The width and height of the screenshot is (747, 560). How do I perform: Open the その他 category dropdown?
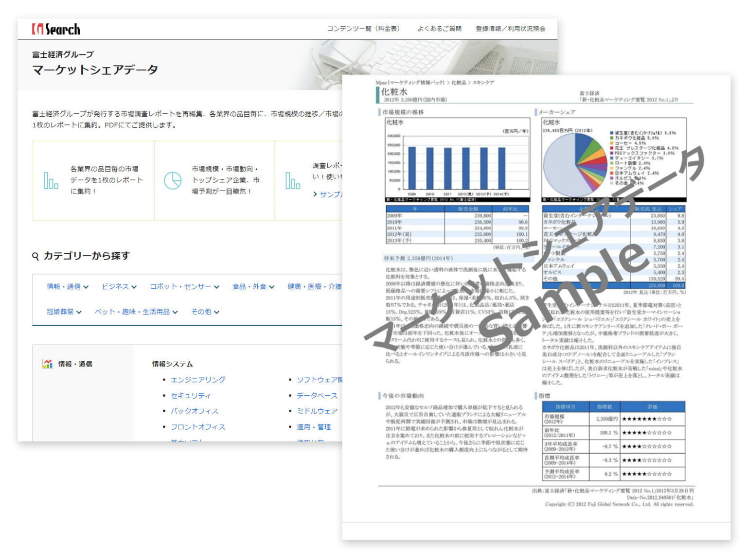click(205, 312)
